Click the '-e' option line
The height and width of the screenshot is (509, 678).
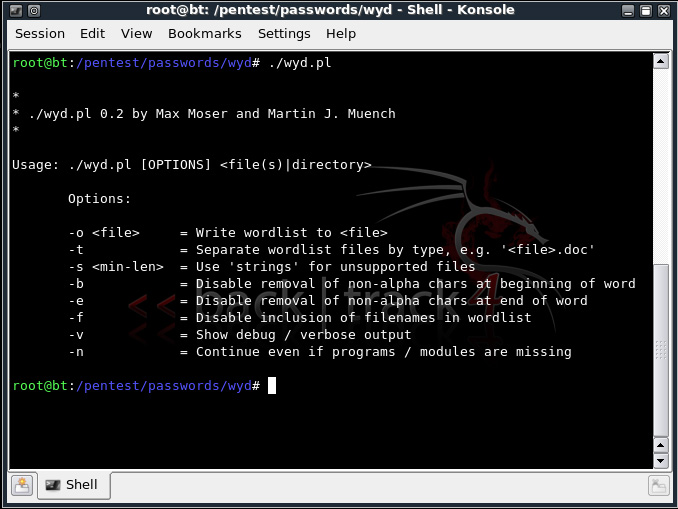tap(328, 301)
